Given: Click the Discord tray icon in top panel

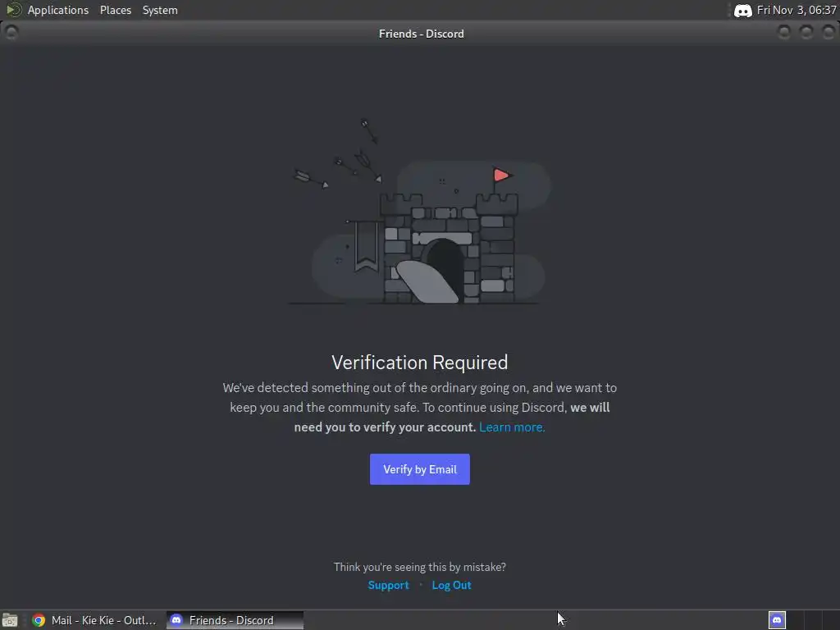Looking at the screenshot, I should [x=742, y=11].
